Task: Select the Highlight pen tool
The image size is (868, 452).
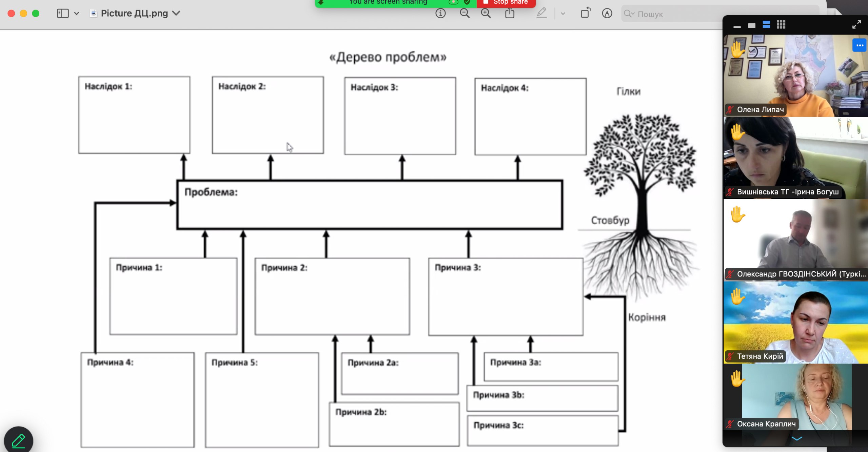Action: [x=541, y=14]
